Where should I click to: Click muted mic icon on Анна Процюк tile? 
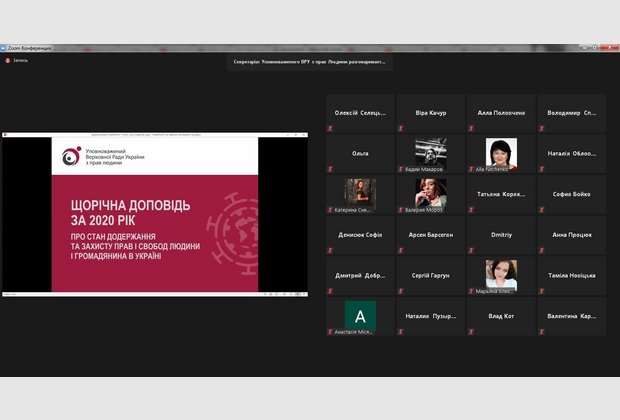click(542, 250)
